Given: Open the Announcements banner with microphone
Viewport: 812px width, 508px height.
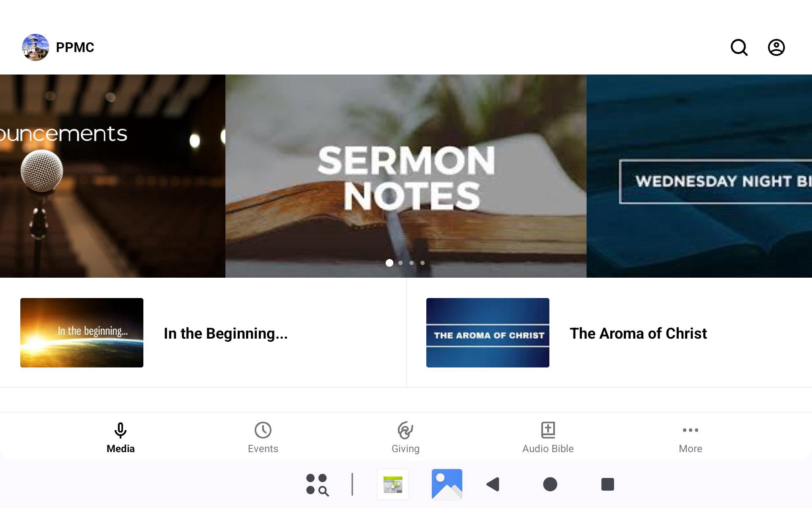Looking at the screenshot, I should coord(112,176).
